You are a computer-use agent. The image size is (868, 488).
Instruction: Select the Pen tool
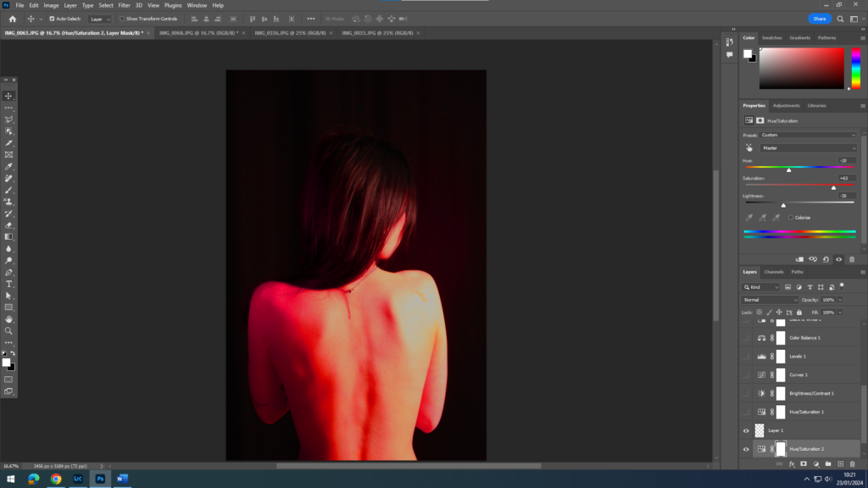tap(8, 272)
